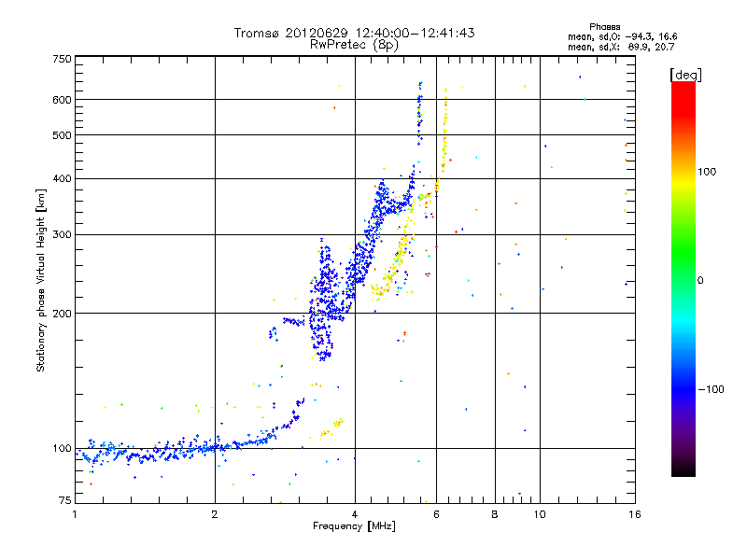Click the y-axis tick label '400'

(62, 178)
